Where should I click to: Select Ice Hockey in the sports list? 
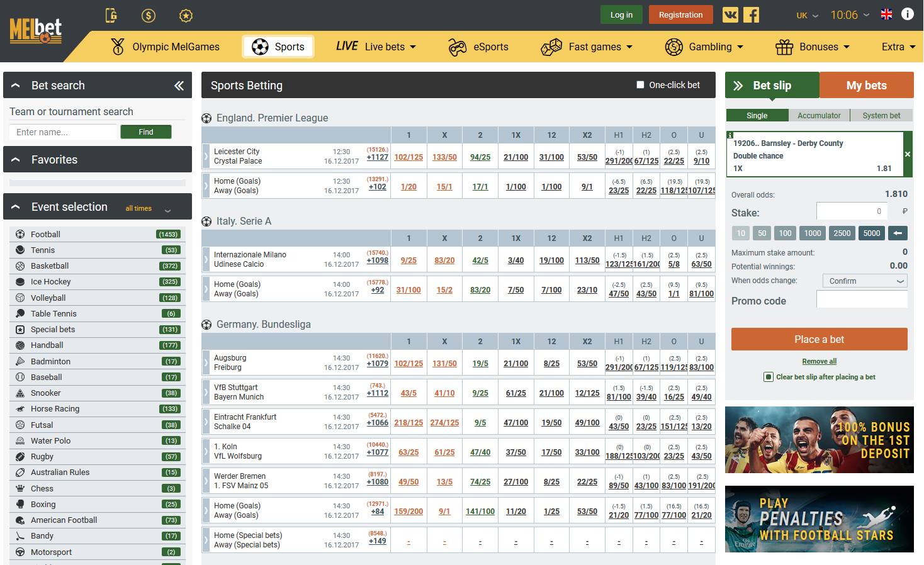(x=98, y=282)
